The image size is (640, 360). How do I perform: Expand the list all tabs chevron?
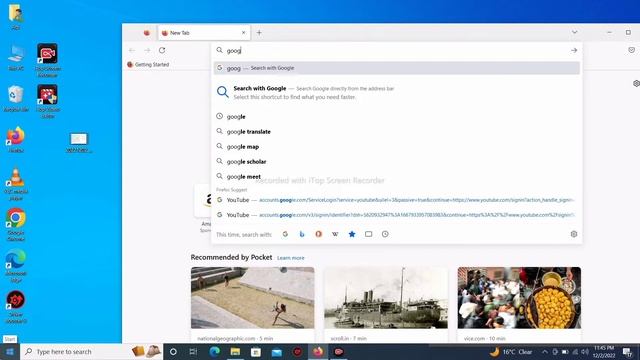(x=574, y=32)
